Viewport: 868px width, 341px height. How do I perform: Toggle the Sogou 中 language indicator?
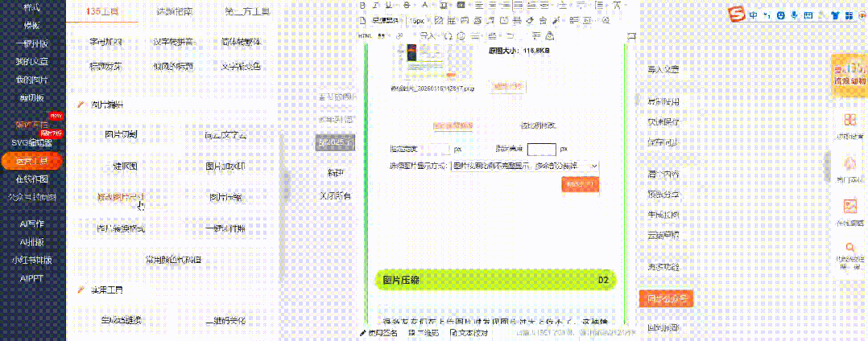(754, 17)
